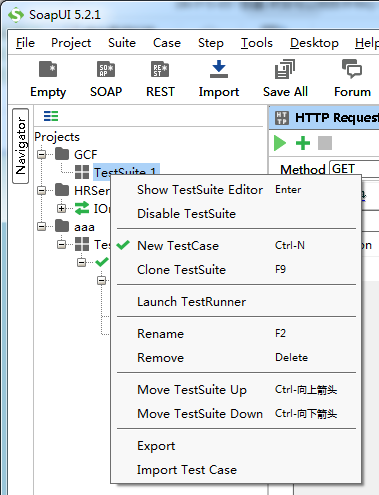The image size is (379, 495).
Task: Select Import Test Case
Action: 236,470
